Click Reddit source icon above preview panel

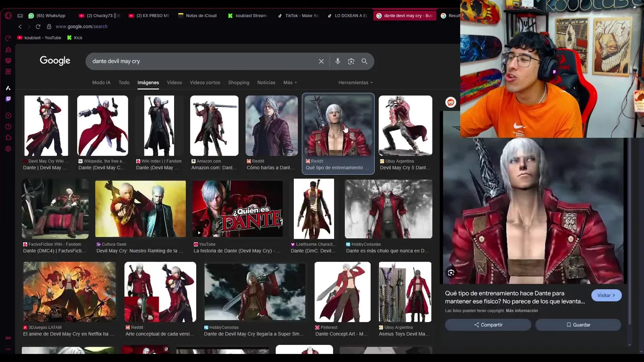click(450, 102)
